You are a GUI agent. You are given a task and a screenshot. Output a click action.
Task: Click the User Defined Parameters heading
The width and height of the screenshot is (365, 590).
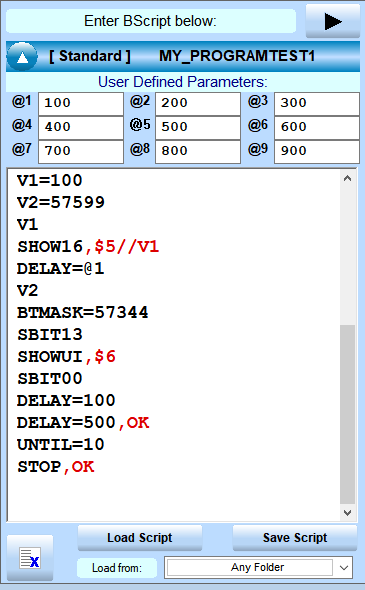(x=182, y=82)
